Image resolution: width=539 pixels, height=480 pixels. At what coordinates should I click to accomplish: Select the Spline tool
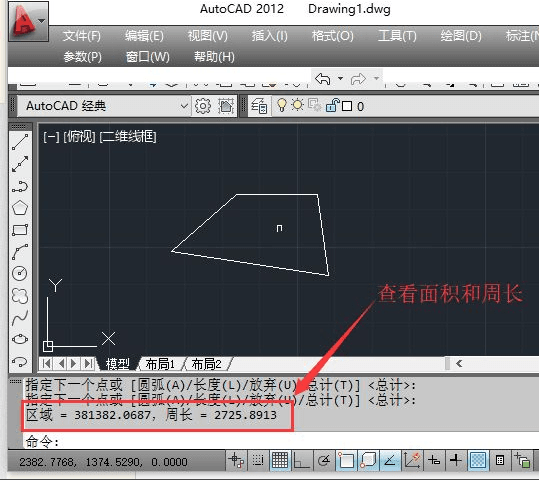[20, 318]
